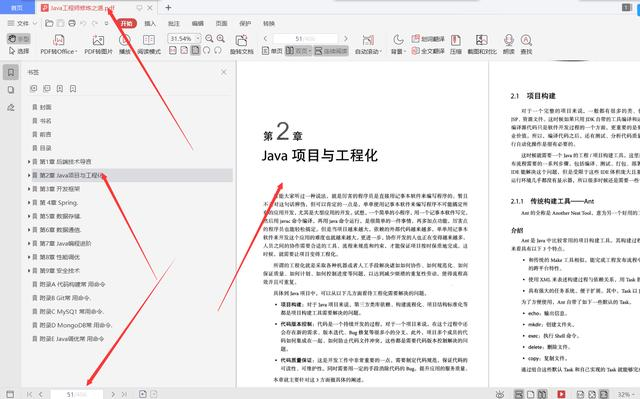
Task: Expand 第5章 数据存储 bookmark
Action: pyautogui.click(x=29, y=216)
